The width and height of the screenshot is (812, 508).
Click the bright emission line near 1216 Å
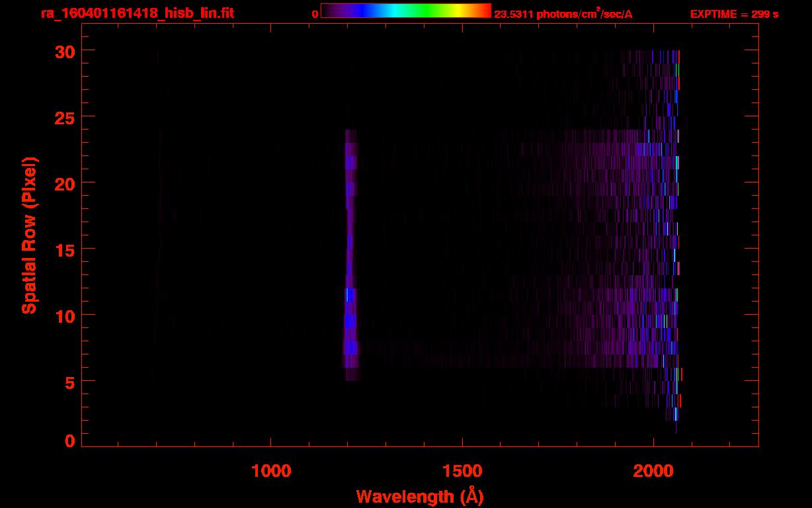[x=350, y=255]
